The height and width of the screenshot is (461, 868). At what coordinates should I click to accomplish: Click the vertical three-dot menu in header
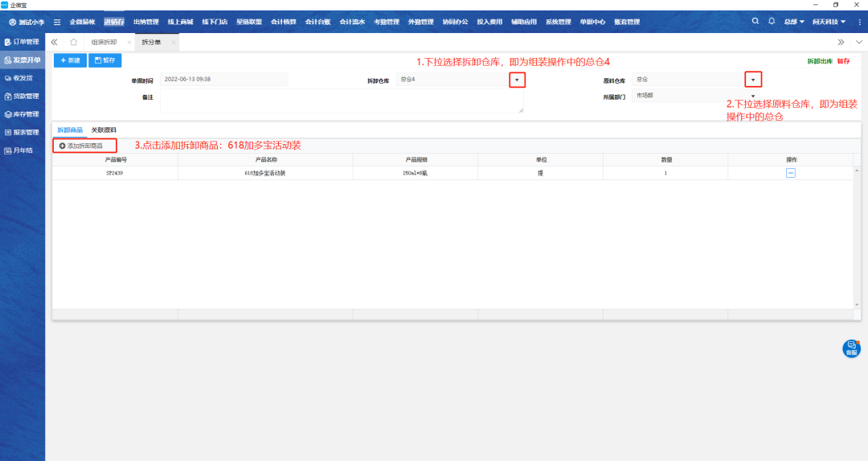pos(859,22)
